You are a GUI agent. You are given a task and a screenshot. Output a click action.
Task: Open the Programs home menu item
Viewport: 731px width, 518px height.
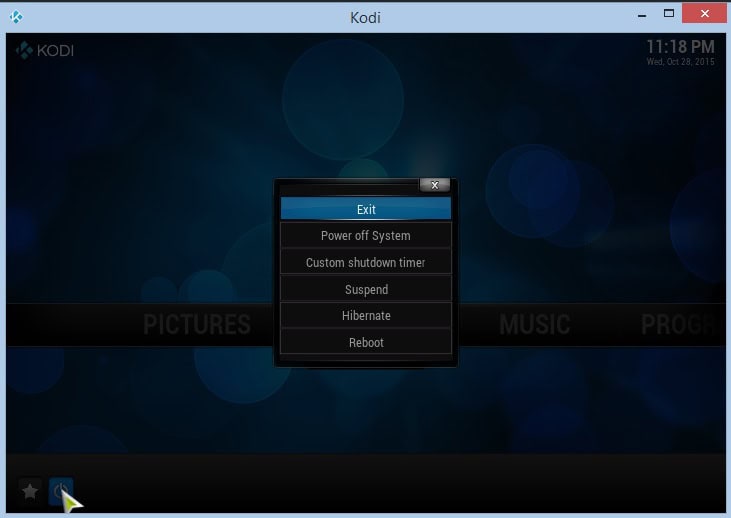(x=677, y=324)
